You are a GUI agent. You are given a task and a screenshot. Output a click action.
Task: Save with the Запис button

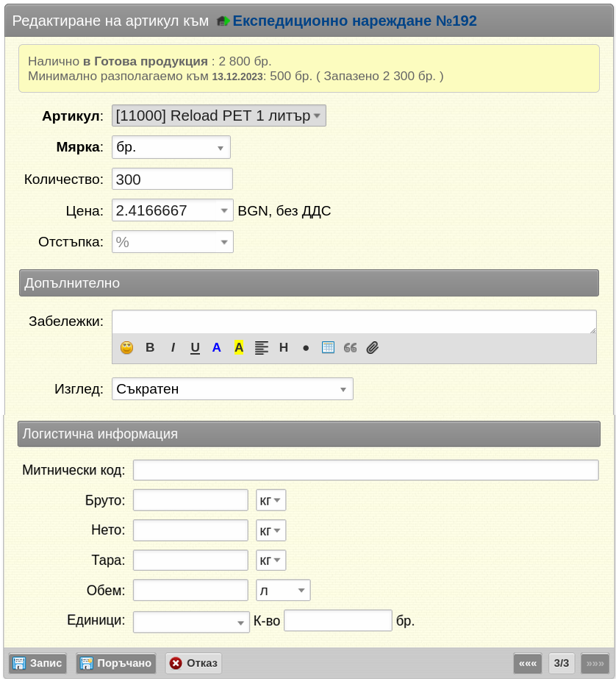pos(37,663)
